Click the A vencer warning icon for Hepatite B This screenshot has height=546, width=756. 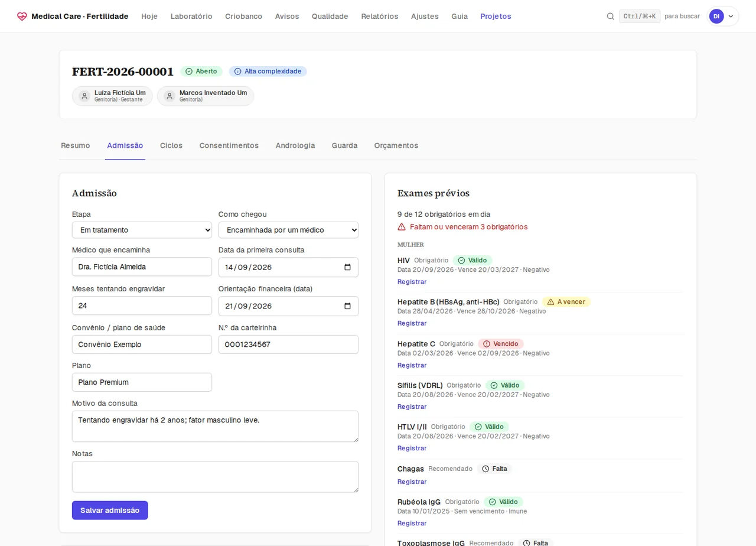[550, 302]
